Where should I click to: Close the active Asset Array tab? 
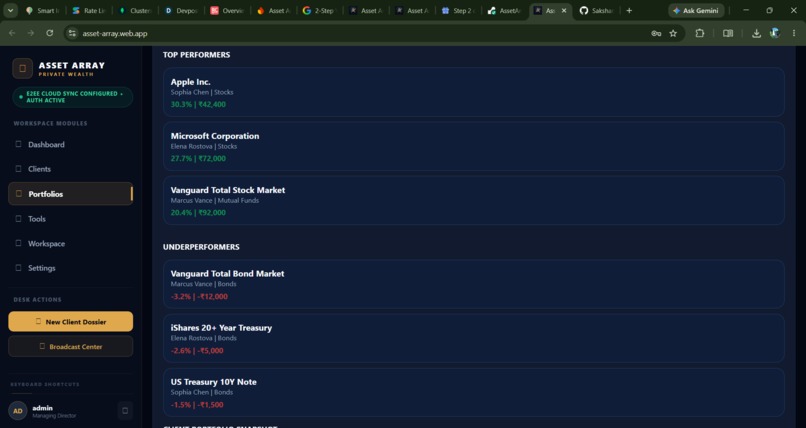pyautogui.click(x=564, y=10)
